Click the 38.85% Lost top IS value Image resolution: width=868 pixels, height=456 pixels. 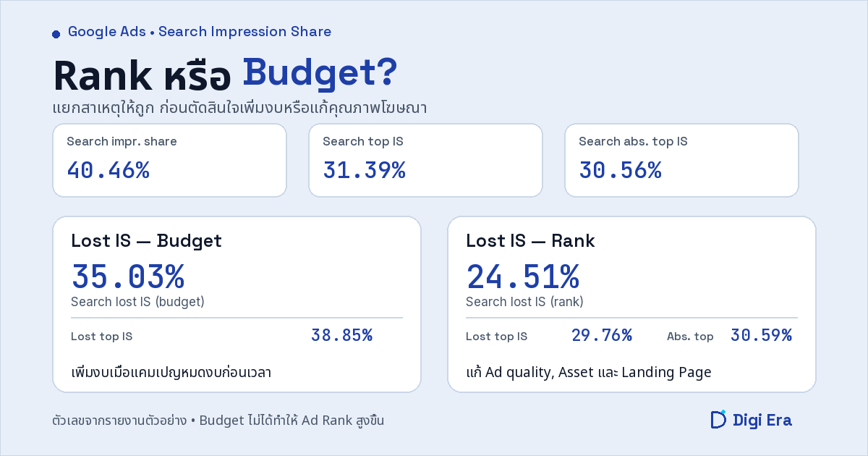point(341,335)
